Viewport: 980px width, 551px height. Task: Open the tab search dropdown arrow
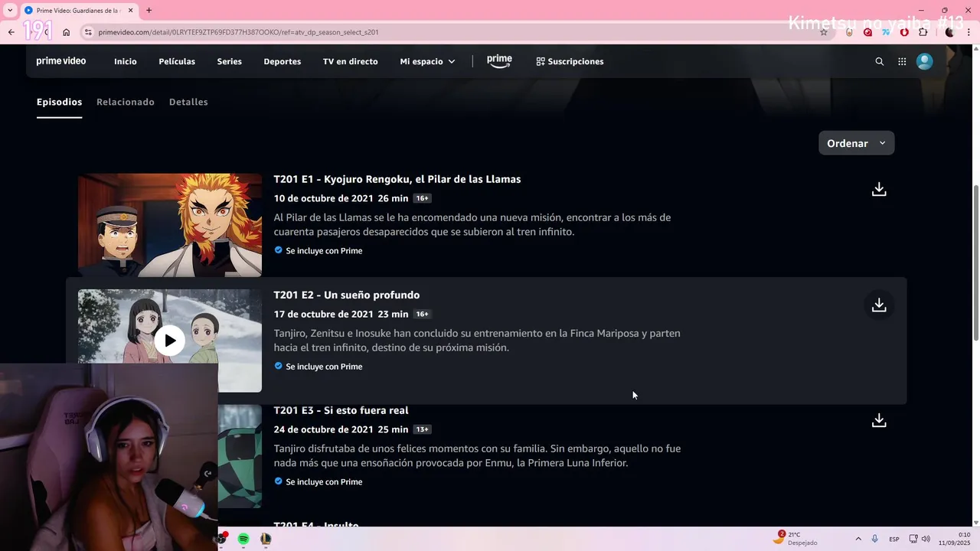tap(10, 10)
